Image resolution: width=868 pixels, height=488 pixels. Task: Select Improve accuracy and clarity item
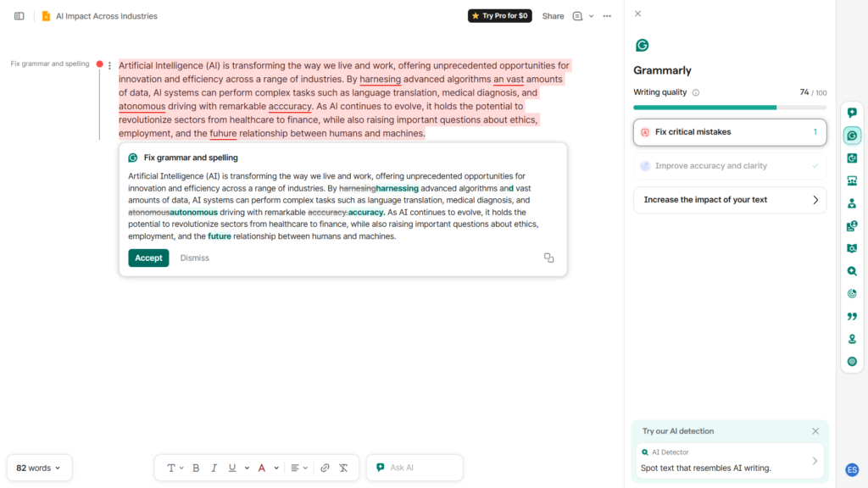click(730, 166)
